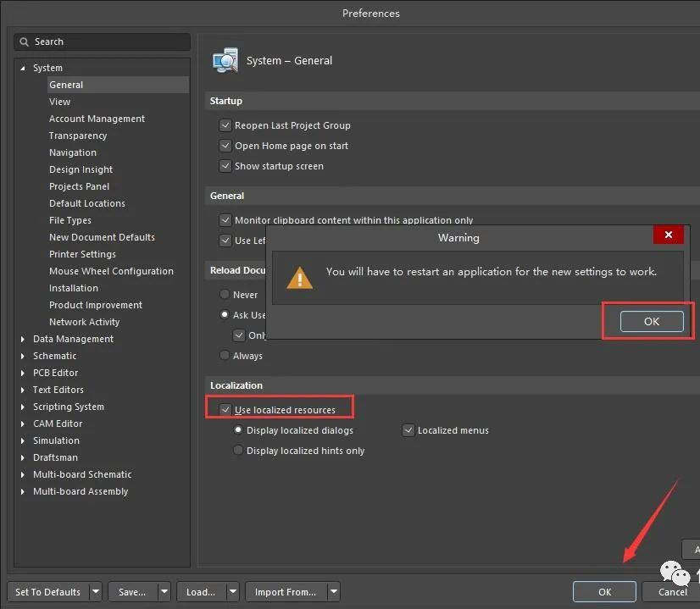Open the Set To Defaults dropdown arrow
700x609 pixels.
96,591
